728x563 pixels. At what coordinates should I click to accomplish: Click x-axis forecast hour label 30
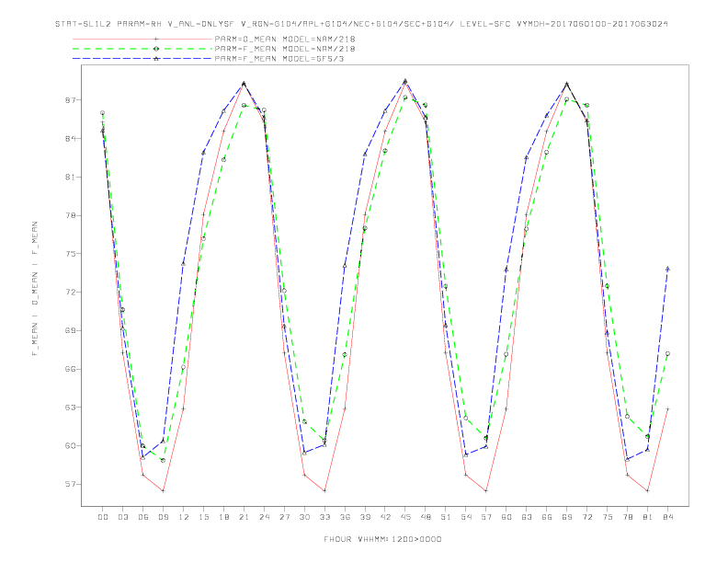[304, 517]
